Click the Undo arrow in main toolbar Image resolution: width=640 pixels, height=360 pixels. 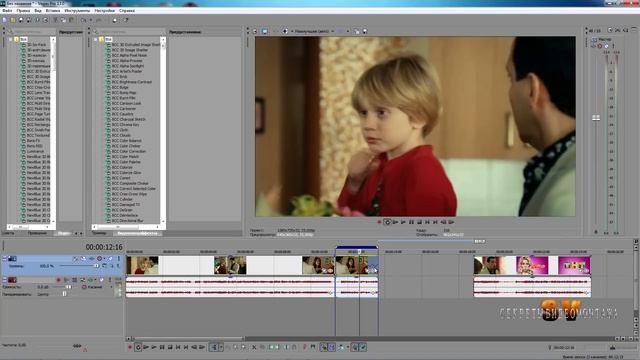pyautogui.click(x=83, y=20)
